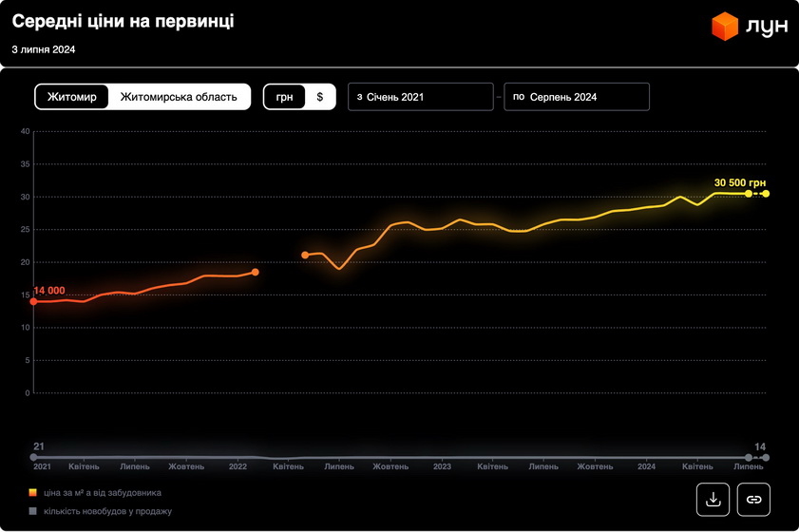799x532 pixels.
Task: Click the 'Середні ціни на первинці' title
Action: point(123,21)
